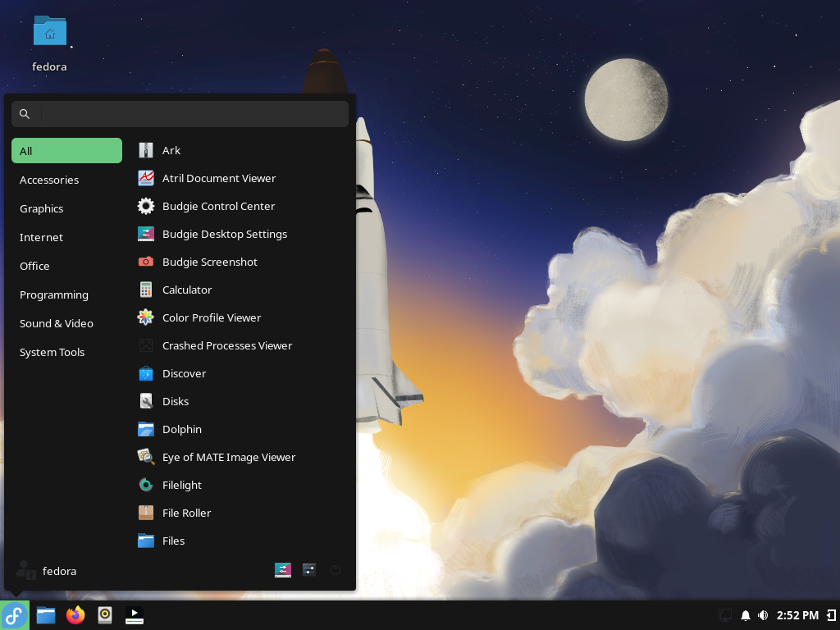Click the volume icon in the system tray
840x630 pixels.
click(x=763, y=614)
